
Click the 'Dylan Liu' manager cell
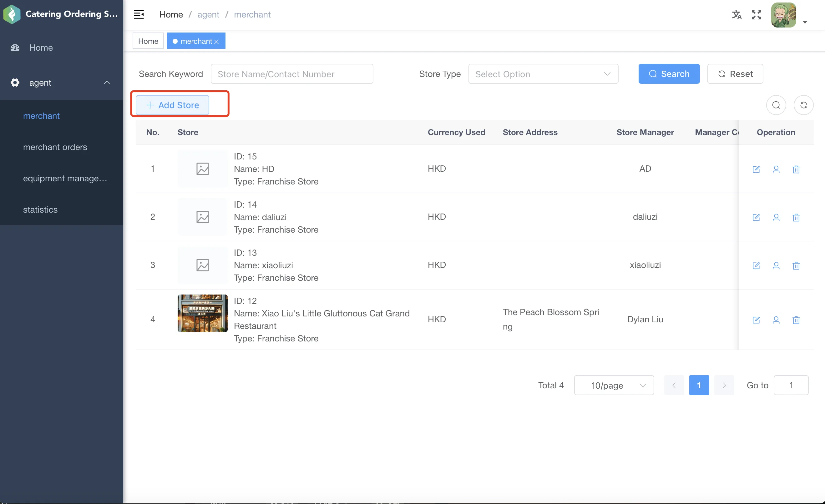[x=645, y=319]
